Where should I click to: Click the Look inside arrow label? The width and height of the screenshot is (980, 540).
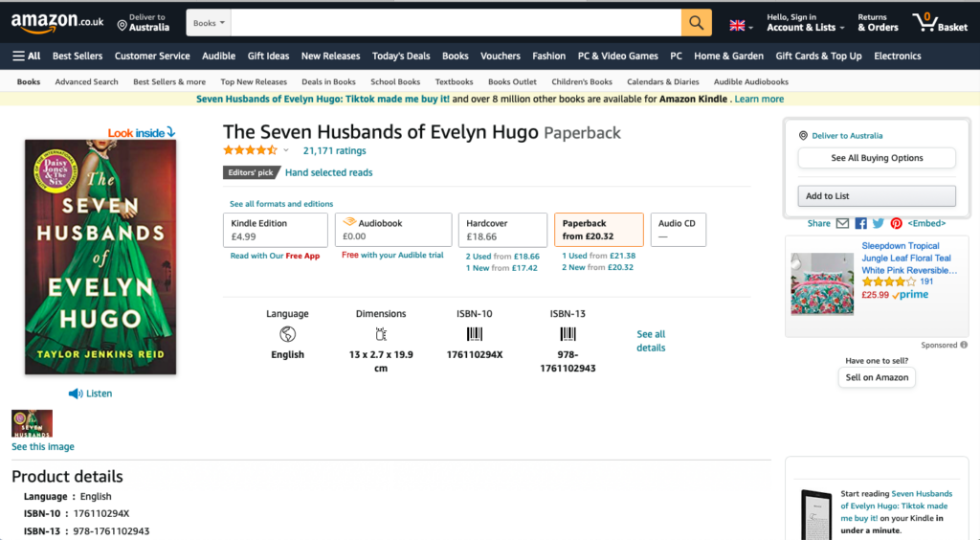click(x=142, y=132)
